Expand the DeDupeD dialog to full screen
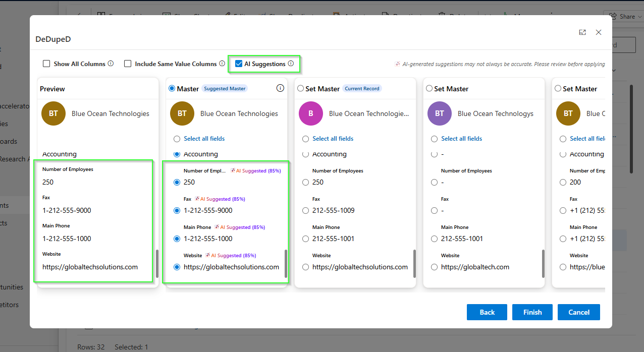Screen dimensions: 644x352 (582, 32)
